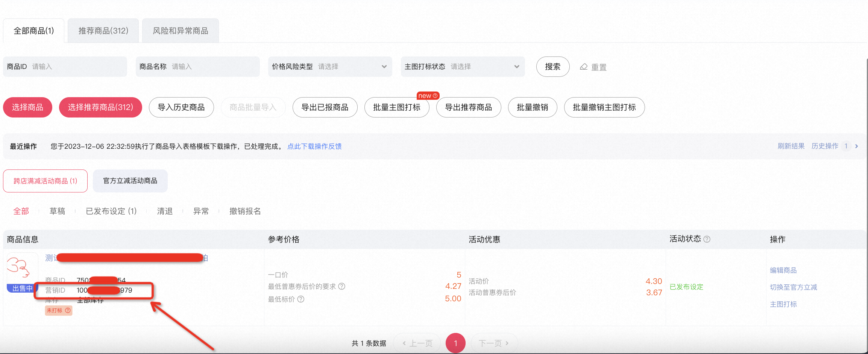
Task: Click the 历史操作 count badge 1
Action: pyautogui.click(x=846, y=146)
